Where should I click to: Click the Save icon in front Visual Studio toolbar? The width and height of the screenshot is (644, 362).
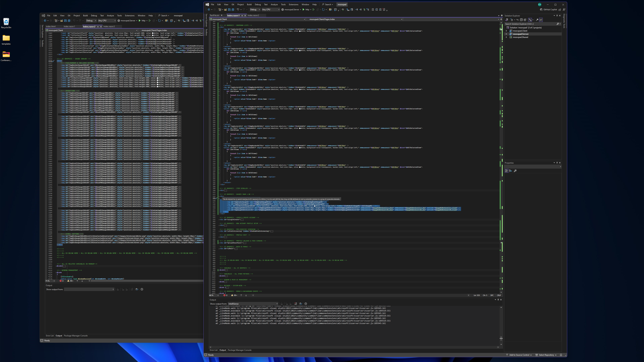[229, 10]
